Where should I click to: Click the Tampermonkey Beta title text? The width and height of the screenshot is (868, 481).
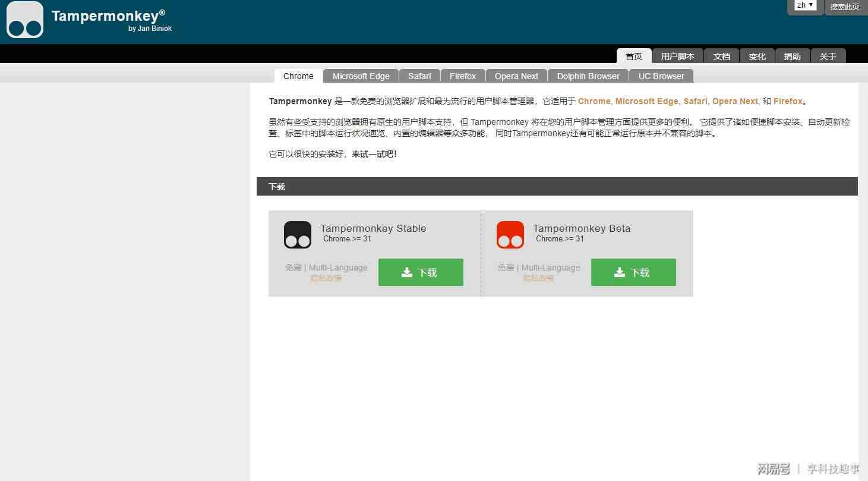(582, 228)
